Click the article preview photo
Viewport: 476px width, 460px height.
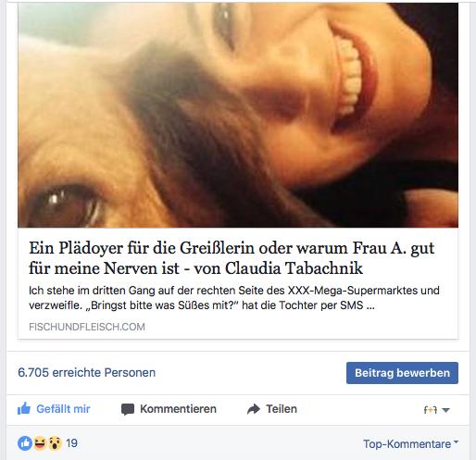(x=238, y=115)
